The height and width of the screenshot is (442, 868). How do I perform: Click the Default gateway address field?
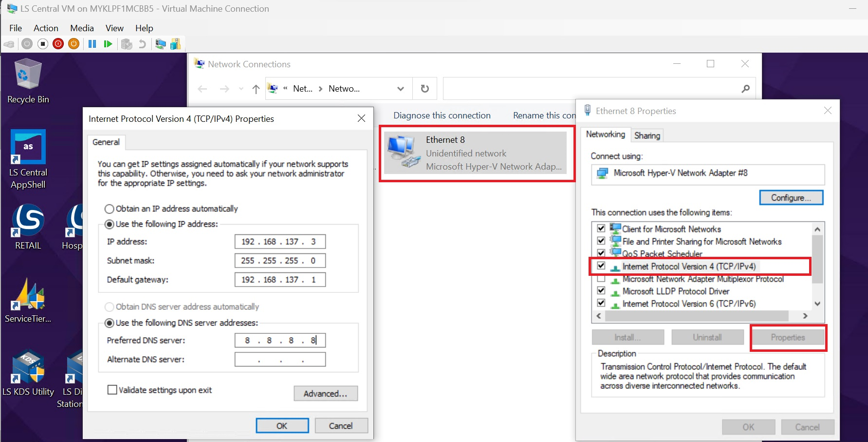(280, 280)
